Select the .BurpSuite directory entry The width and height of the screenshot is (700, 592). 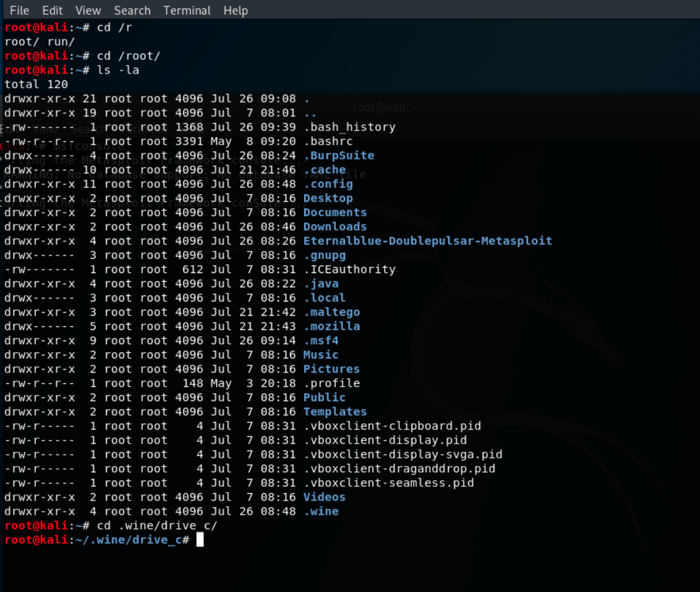(338, 155)
